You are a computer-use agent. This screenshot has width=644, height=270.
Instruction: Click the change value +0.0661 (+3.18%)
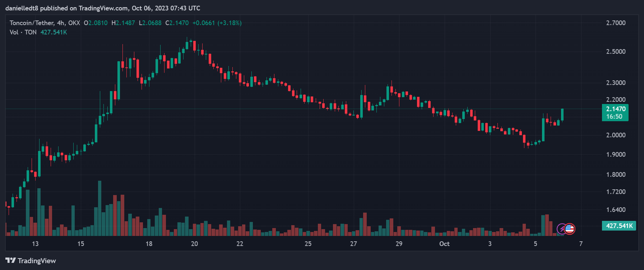coord(217,23)
